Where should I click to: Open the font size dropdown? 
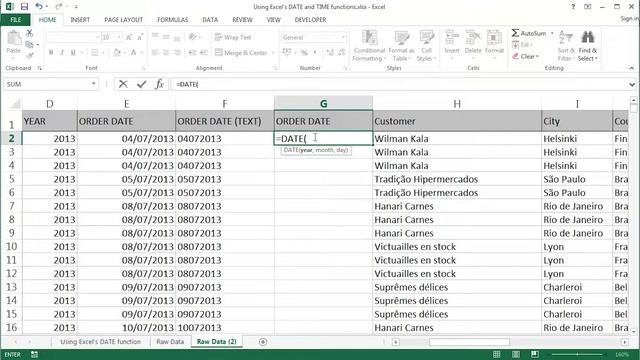(x=119, y=38)
